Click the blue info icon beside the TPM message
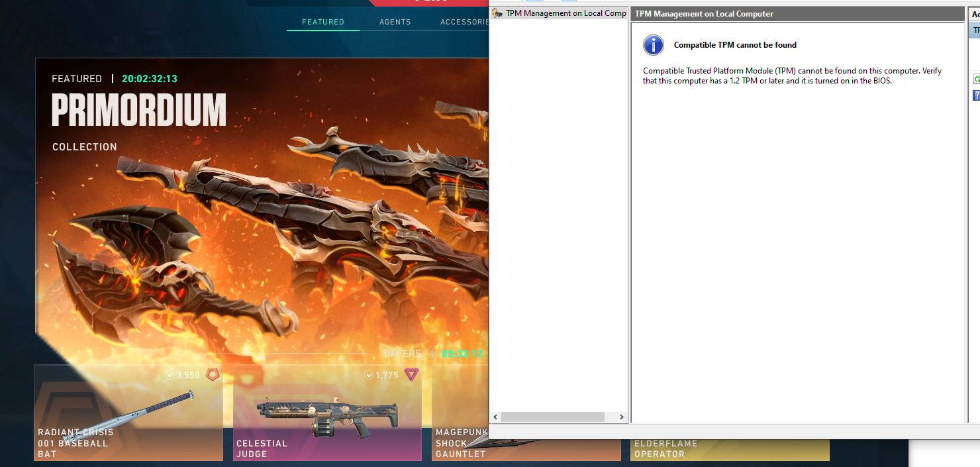The image size is (980, 467). click(x=653, y=45)
